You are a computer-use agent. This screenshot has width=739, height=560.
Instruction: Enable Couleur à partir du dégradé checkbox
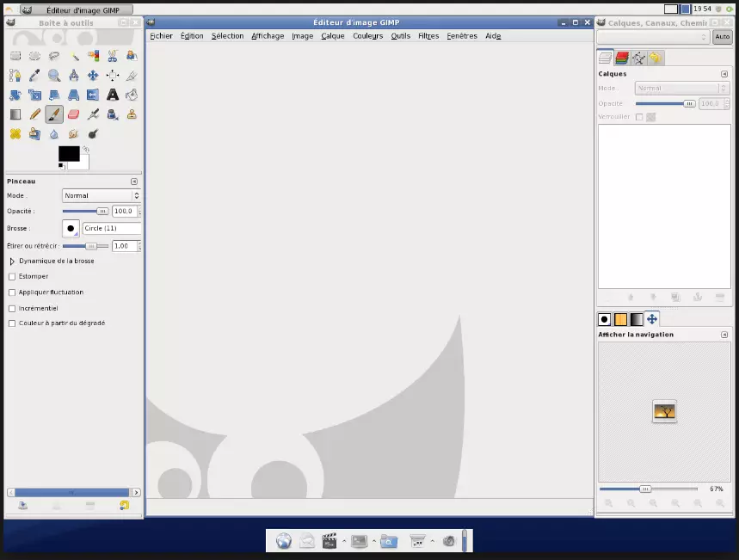(x=12, y=323)
